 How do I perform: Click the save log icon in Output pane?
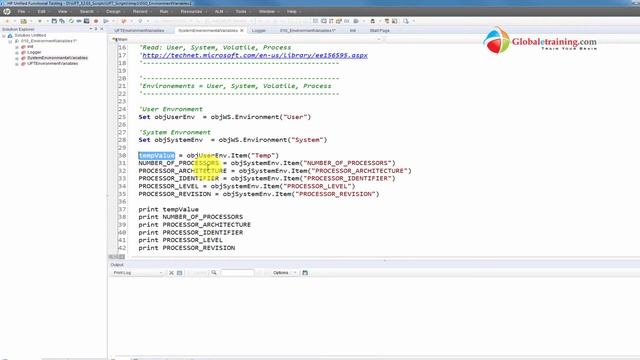tap(305, 273)
